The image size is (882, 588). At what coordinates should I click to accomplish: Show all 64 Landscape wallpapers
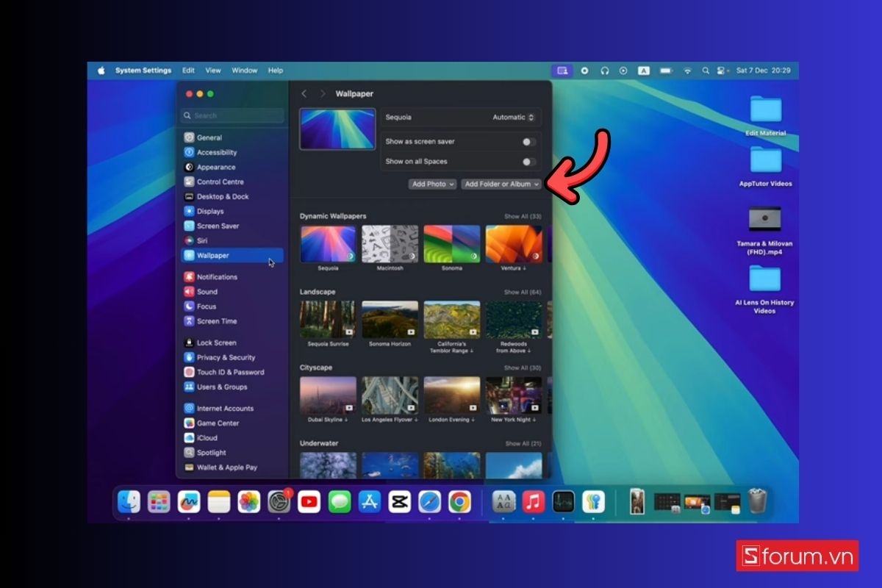pos(523,293)
